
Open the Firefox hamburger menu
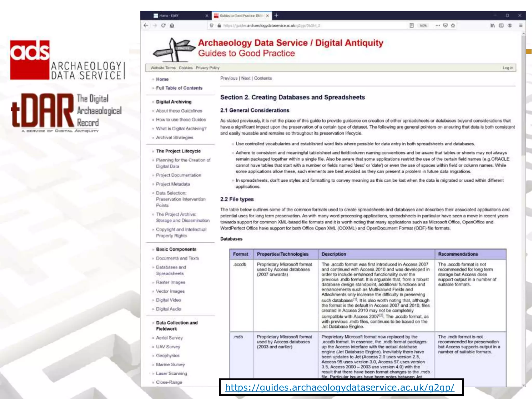521,25
